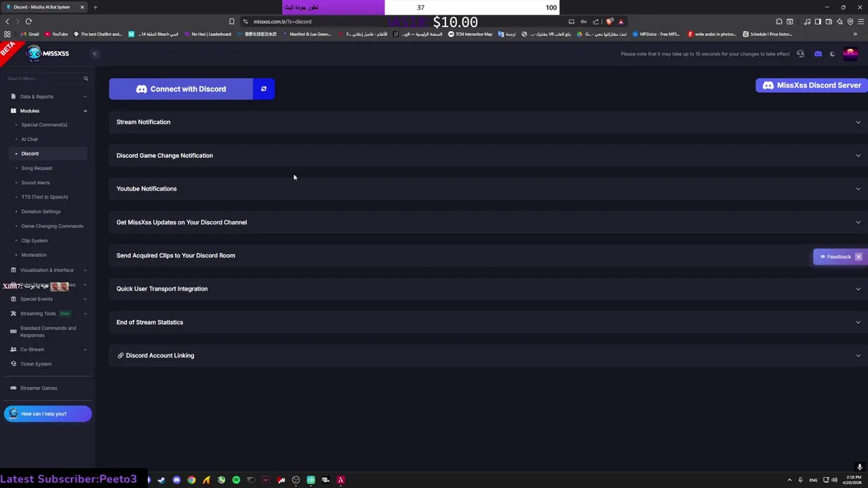Screen dimensions: 868x488
Task: Go to the AI Chat module
Action: point(29,139)
